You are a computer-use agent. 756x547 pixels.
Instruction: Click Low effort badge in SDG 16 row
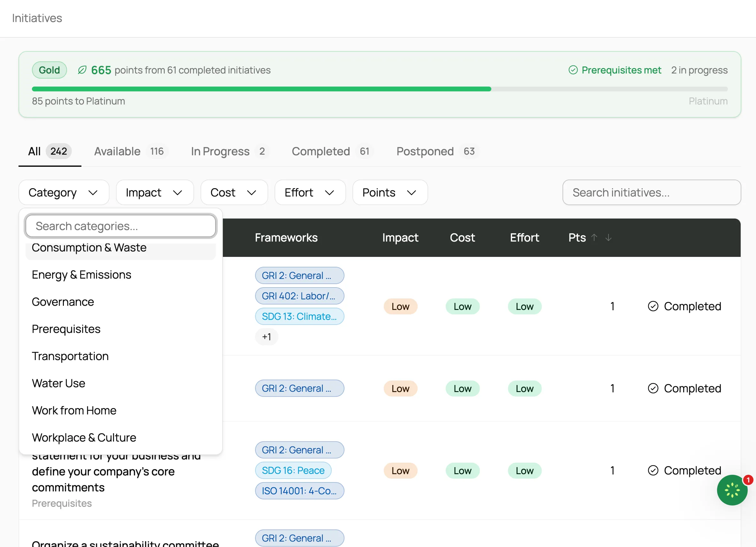pyautogui.click(x=524, y=471)
